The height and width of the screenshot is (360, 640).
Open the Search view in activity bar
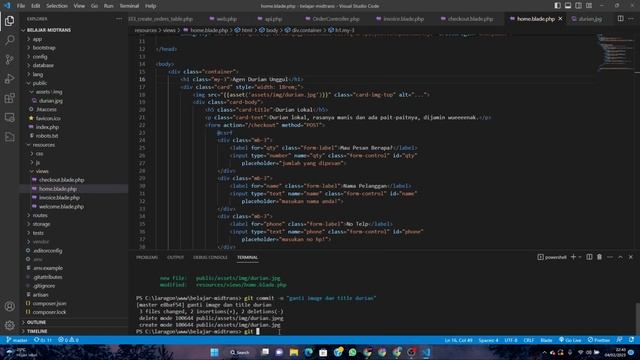click(9, 40)
